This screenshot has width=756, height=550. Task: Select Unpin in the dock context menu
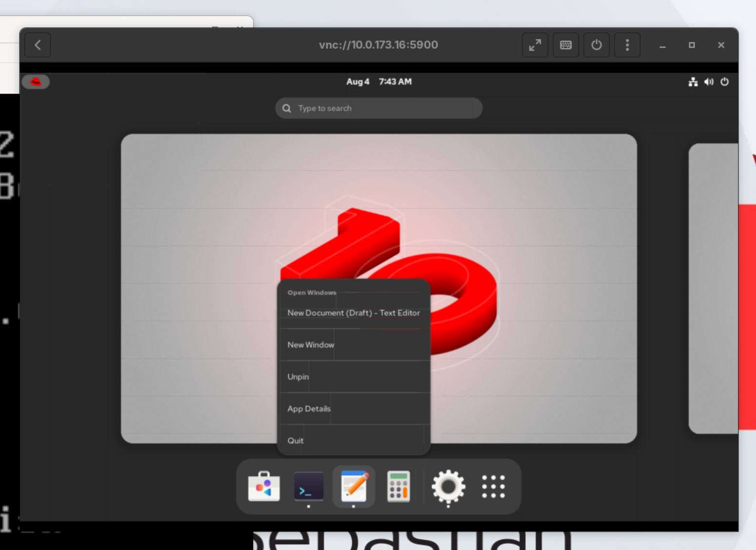click(x=354, y=377)
